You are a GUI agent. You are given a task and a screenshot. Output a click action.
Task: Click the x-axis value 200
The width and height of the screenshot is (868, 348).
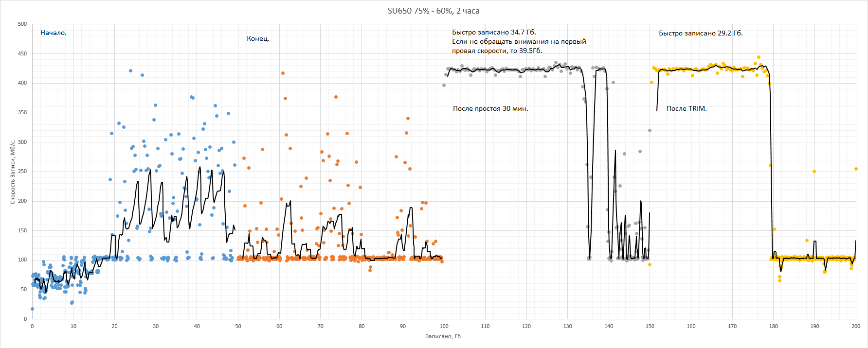point(856,326)
